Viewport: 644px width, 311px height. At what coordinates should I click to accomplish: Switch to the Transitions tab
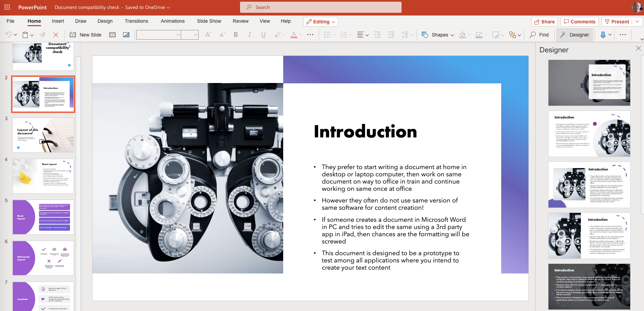136,21
